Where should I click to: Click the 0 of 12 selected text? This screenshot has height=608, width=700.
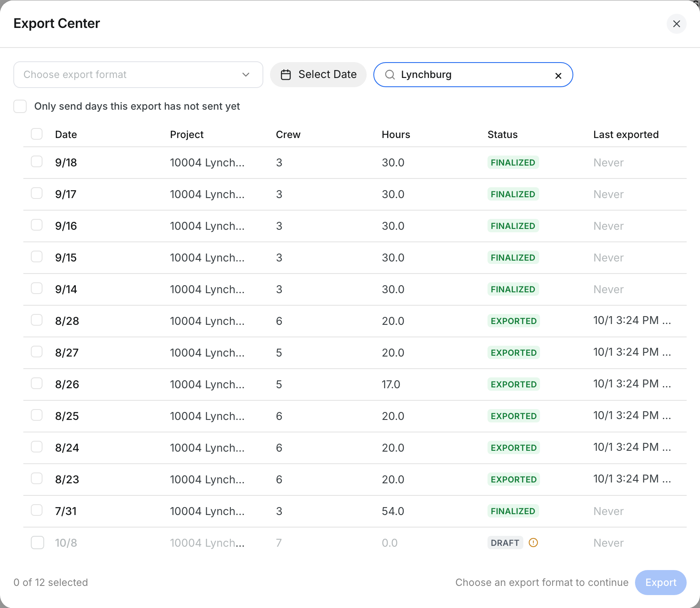[x=51, y=583]
